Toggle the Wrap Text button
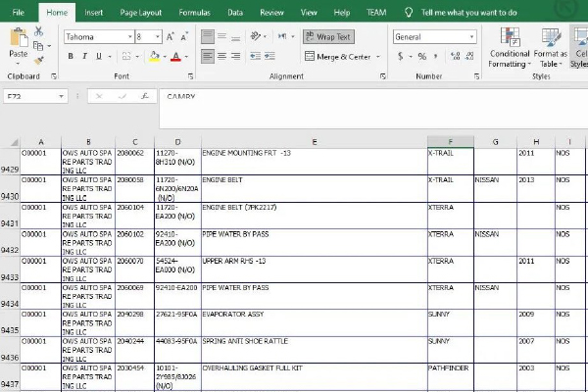This screenshot has width=588, height=392. [x=327, y=36]
